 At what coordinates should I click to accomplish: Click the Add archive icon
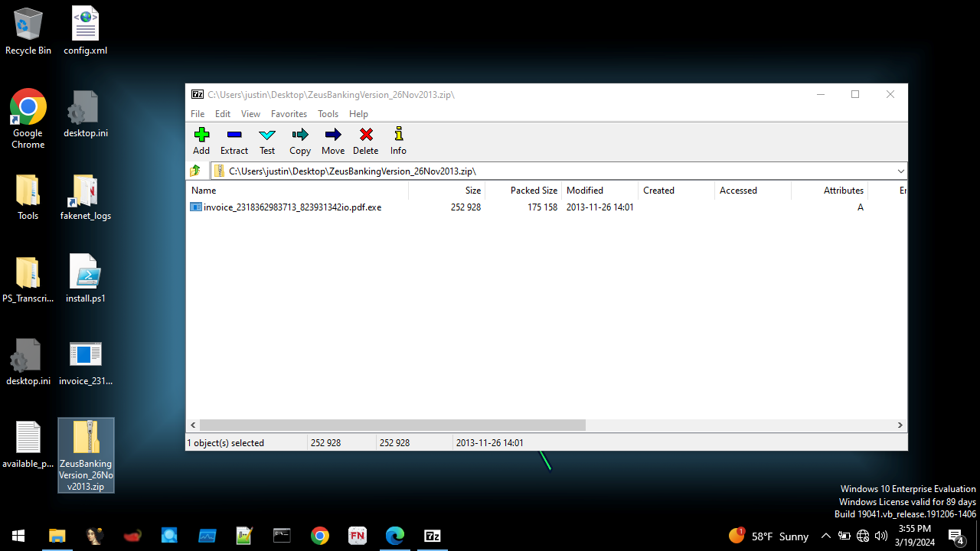(x=201, y=141)
